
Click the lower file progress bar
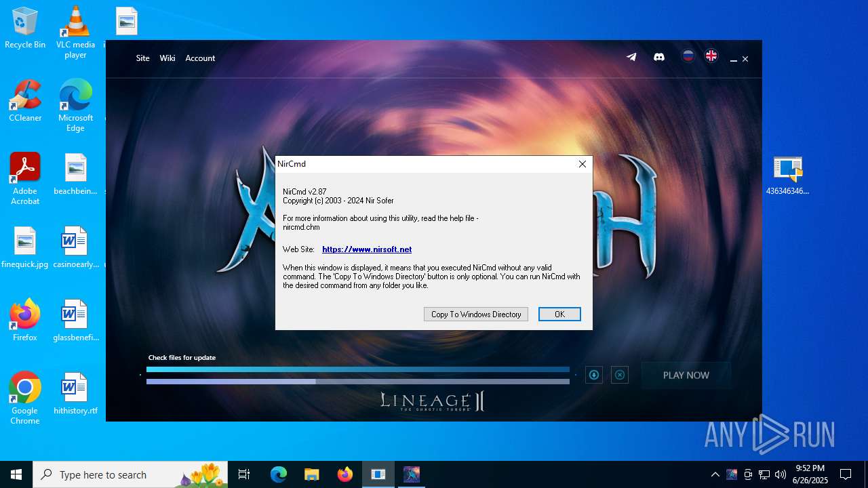coord(358,382)
